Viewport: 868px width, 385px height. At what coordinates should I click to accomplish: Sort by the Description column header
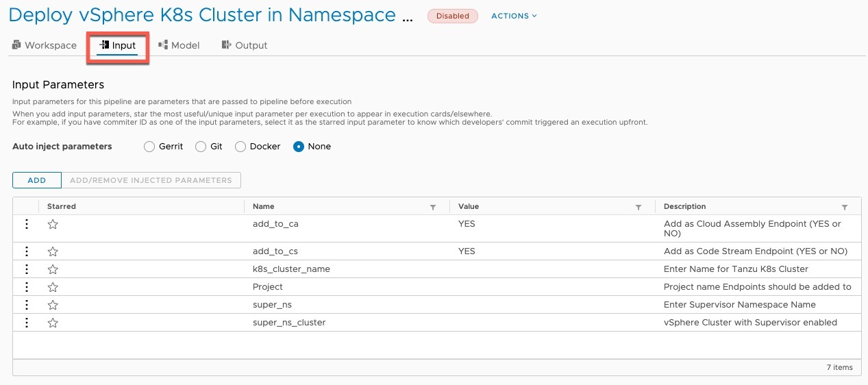click(684, 206)
